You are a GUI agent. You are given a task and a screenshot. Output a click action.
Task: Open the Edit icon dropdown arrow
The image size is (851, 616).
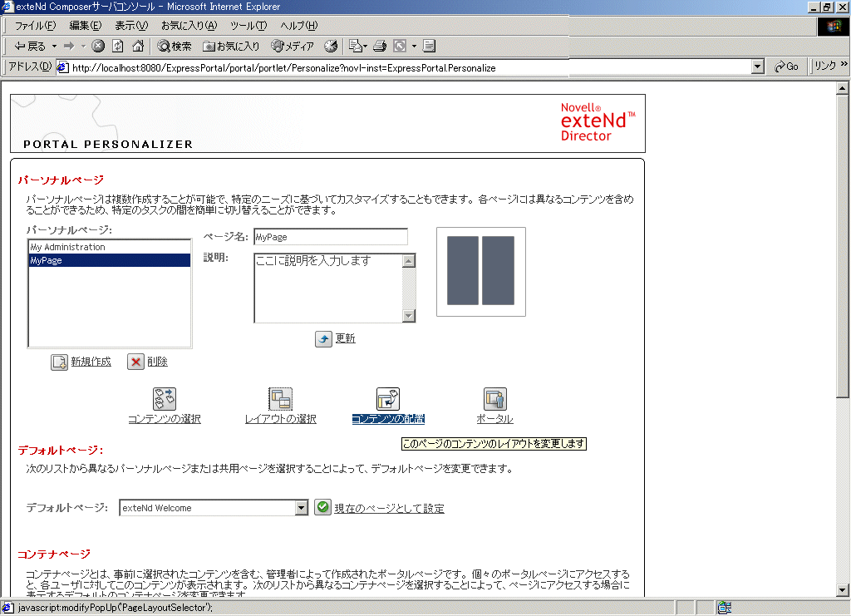click(x=414, y=46)
